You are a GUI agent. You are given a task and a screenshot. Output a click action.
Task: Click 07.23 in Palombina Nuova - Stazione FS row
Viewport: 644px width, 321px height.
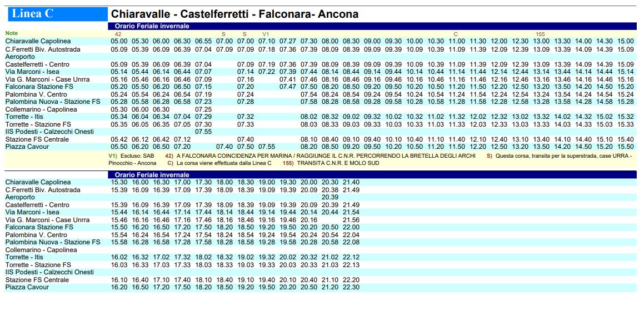(x=203, y=102)
